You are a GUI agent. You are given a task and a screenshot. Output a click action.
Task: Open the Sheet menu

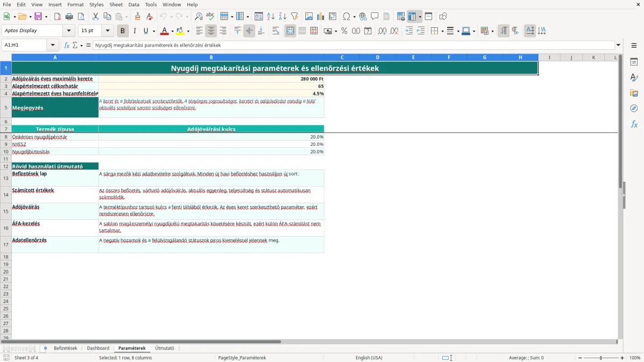116,4
